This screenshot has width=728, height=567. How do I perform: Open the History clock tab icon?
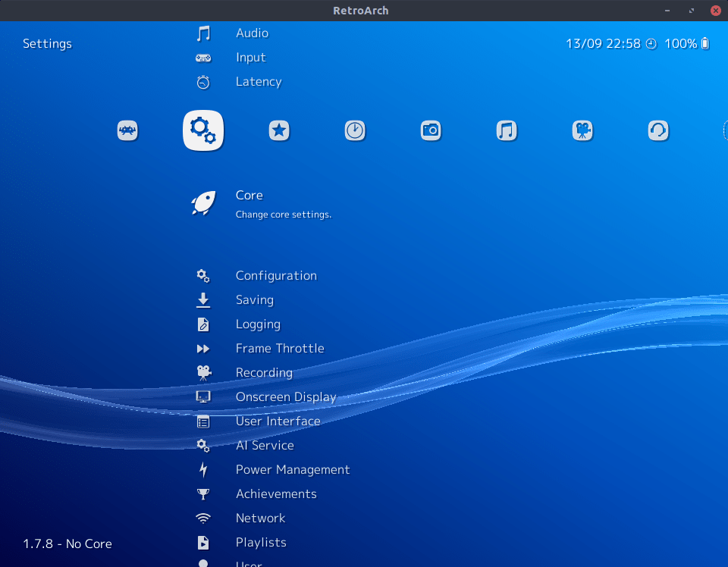click(x=355, y=130)
